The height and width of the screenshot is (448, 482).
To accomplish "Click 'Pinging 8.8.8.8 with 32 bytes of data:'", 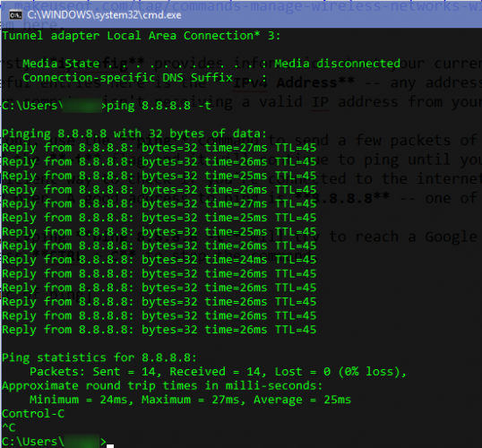I will 134,134.
